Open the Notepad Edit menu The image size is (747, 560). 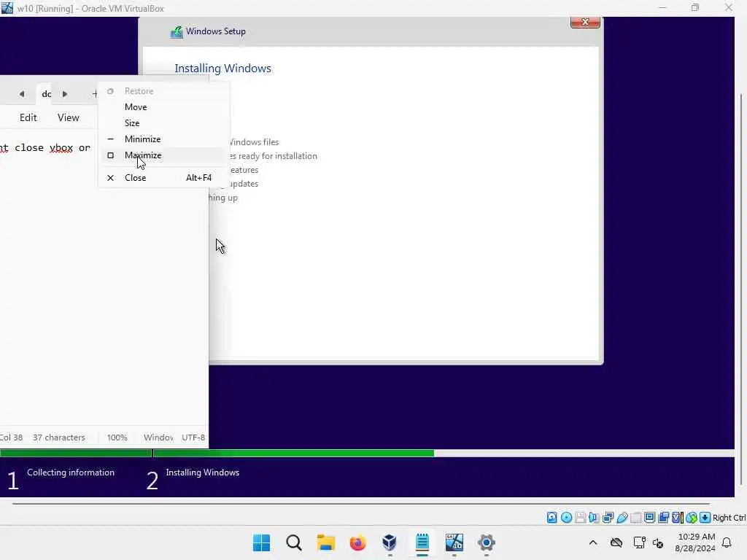tap(28, 117)
